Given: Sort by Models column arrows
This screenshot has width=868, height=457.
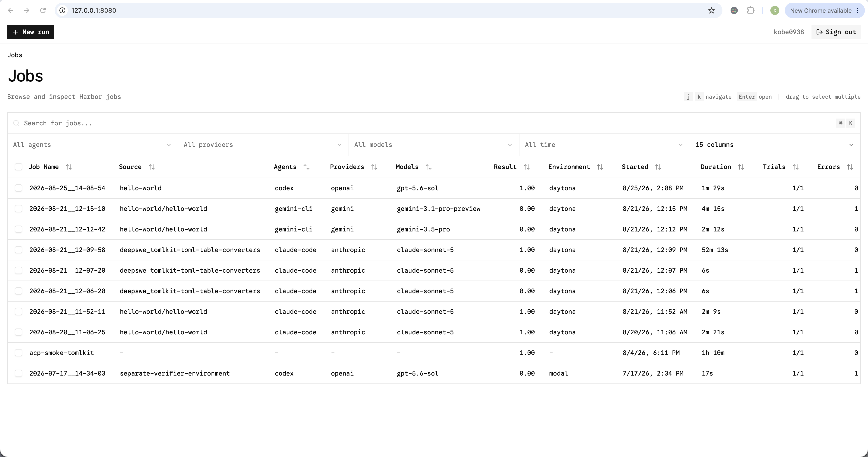Looking at the screenshot, I should [428, 167].
